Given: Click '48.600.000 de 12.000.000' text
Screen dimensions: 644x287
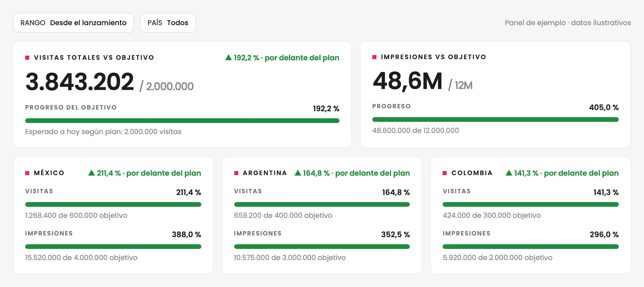Looking at the screenshot, I should tap(416, 131).
